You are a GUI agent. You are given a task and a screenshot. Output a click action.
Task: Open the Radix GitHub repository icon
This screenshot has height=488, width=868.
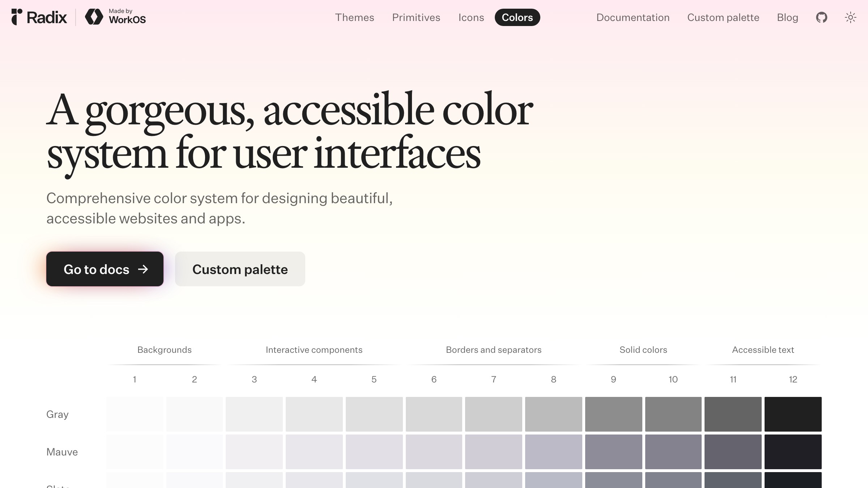pyautogui.click(x=821, y=17)
